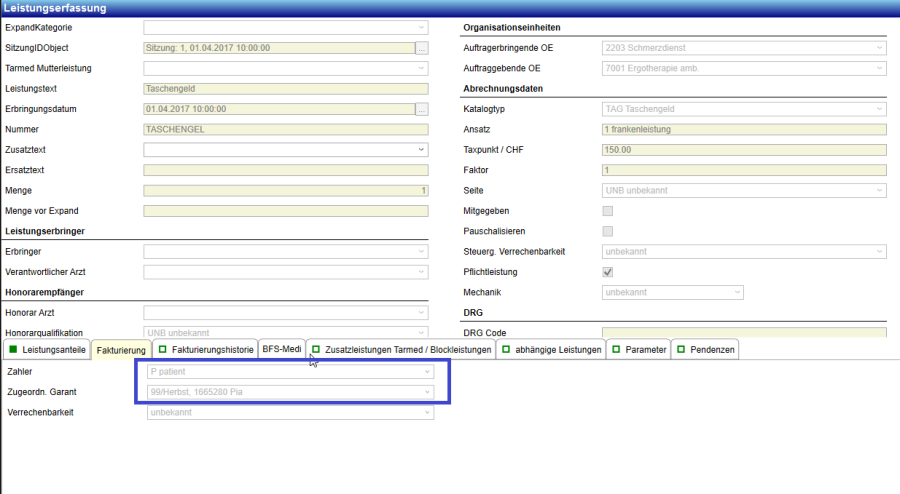Switch to the BFS-Medi tab
The height and width of the screenshot is (494, 900).
click(x=280, y=350)
